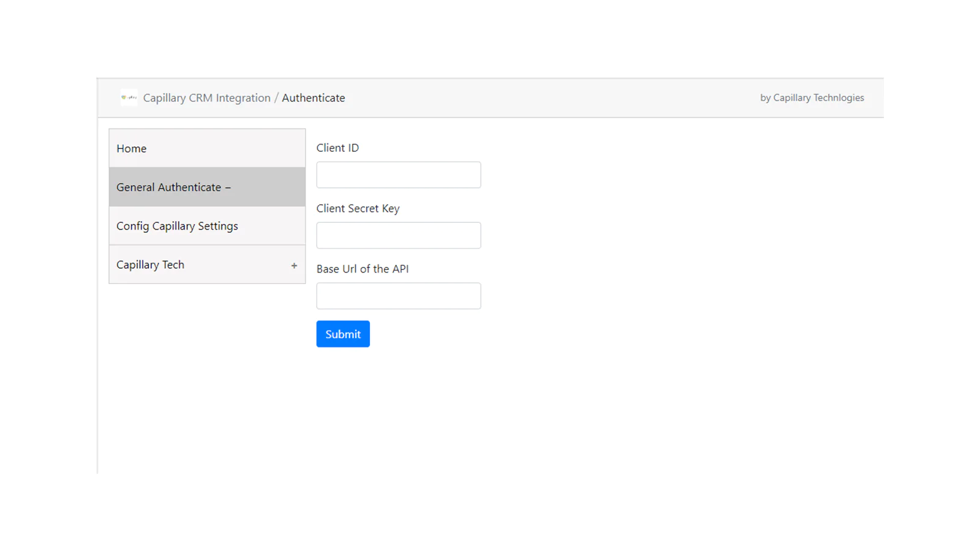This screenshot has width=980, height=551.
Task: Open Config Capillary Settings menu item
Action: click(x=207, y=226)
